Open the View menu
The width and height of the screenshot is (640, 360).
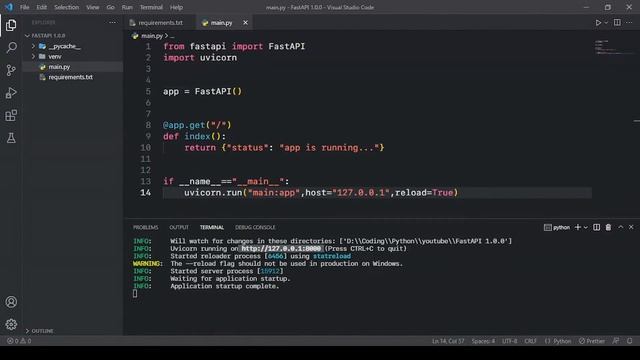pyautogui.click(x=93, y=7)
